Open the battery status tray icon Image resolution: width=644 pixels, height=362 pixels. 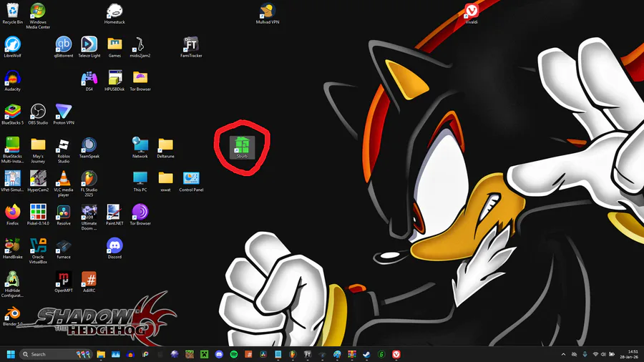click(x=612, y=354)
